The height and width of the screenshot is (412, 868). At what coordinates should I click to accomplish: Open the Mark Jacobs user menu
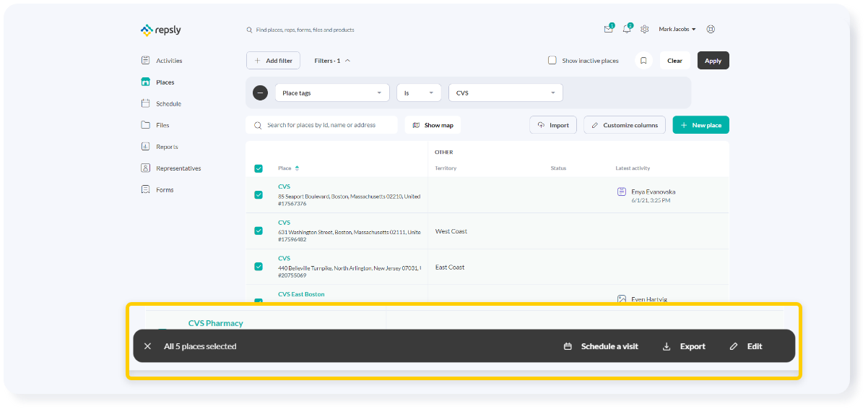point(677,30)
